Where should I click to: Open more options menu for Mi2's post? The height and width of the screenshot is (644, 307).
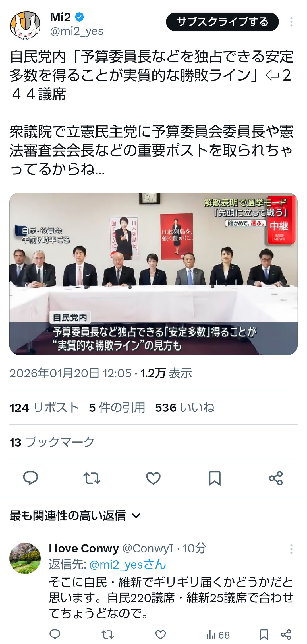[x=291, y=22]
